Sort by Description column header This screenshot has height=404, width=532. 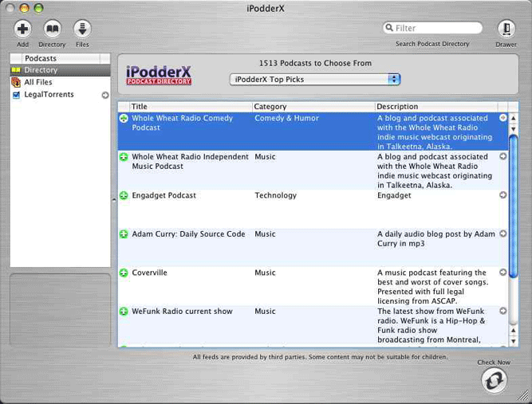tap(436, 107)
